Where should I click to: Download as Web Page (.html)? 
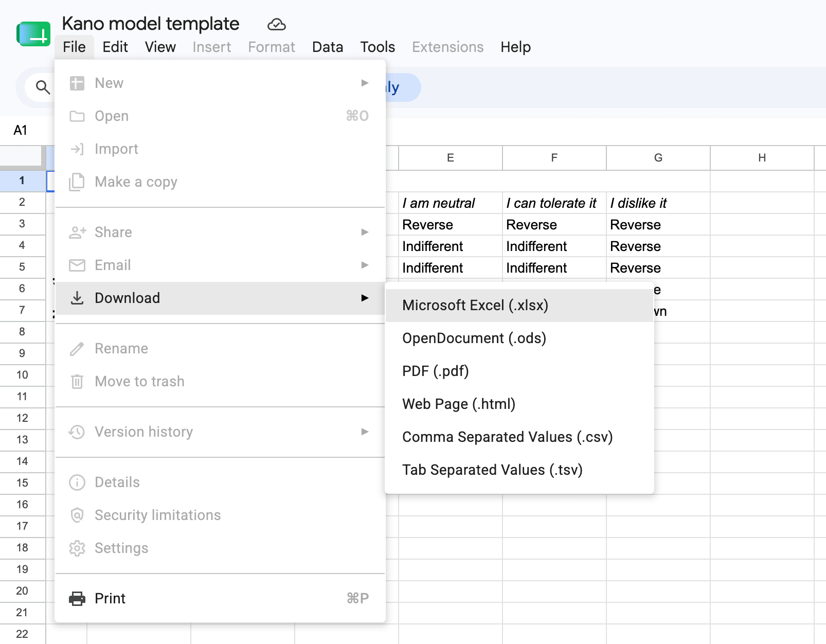click(x=519, y=404)
